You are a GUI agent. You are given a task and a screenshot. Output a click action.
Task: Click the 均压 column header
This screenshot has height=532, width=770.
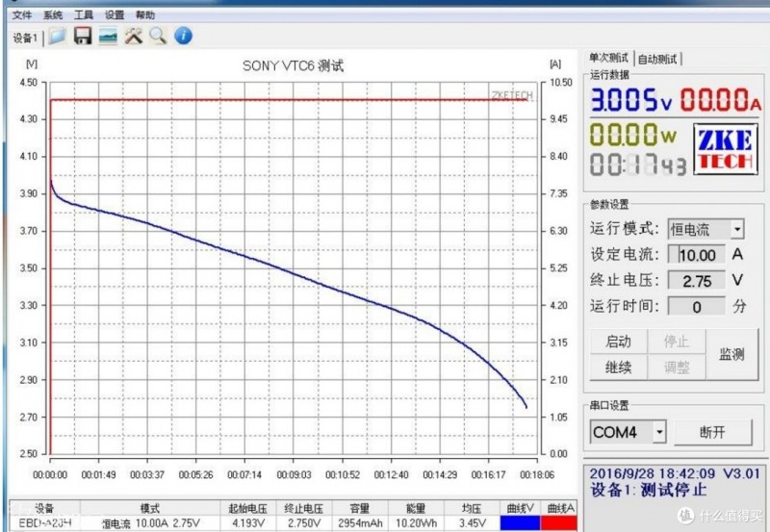coord(472,509)
